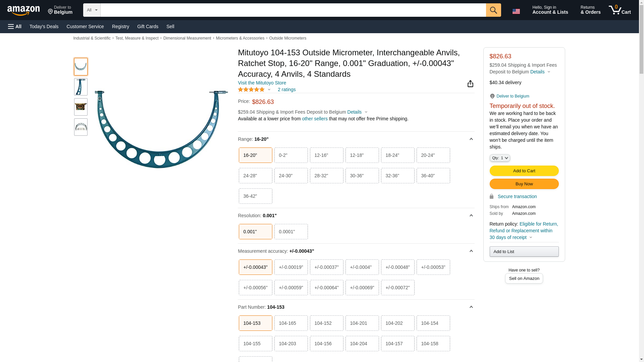Open the Qty quantity dropdown
644x362 pixels.
click(x=499, y=158)
